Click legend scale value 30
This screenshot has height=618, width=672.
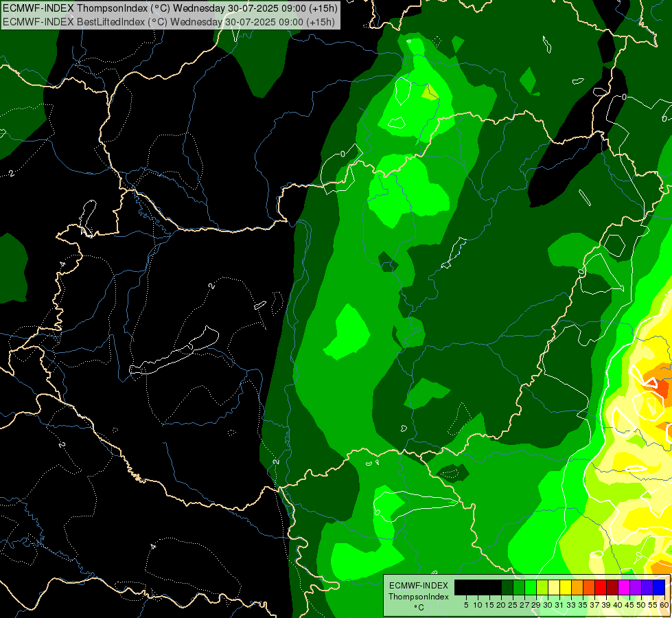click(x=548, y=605)
